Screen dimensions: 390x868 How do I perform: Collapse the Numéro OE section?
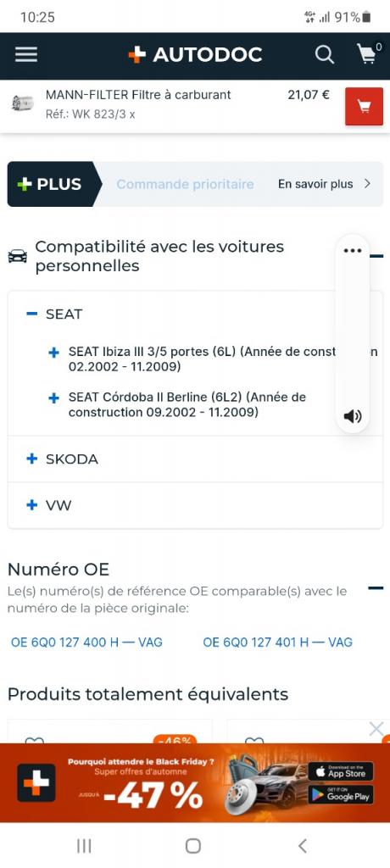tap(376, 588)
